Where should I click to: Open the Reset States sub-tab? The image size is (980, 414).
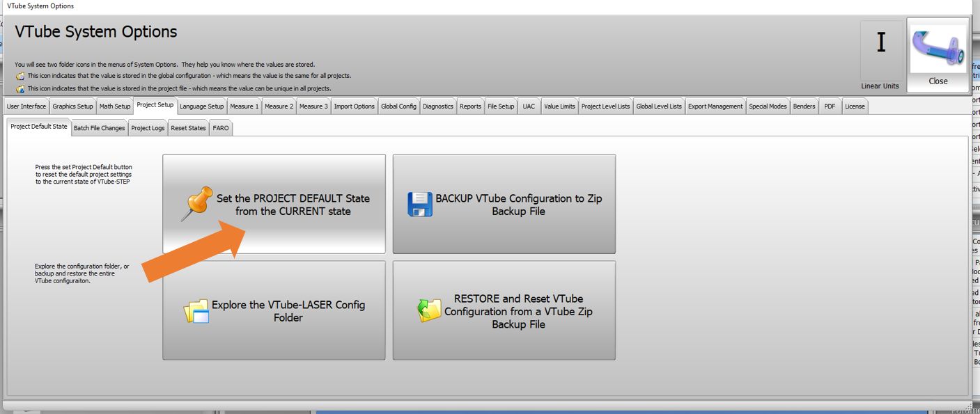(x=188, y=128)
